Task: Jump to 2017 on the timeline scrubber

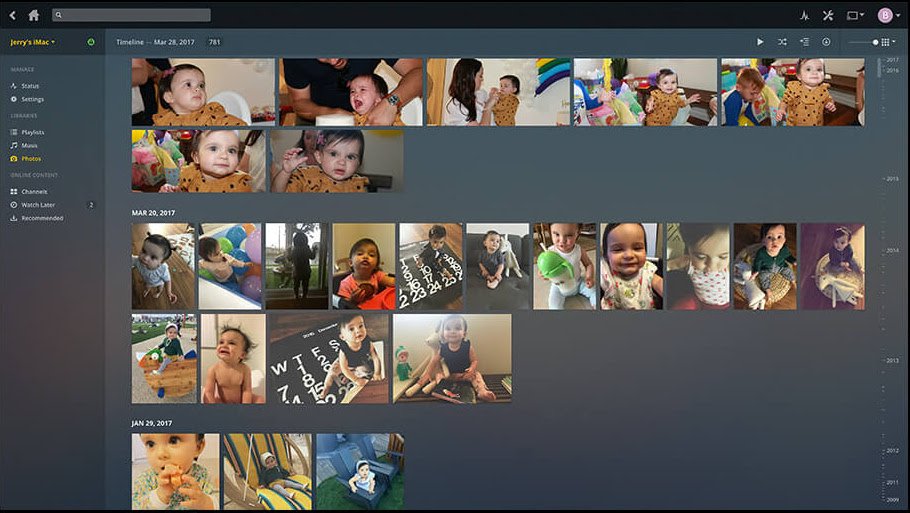Action: [x=893, y=60]
